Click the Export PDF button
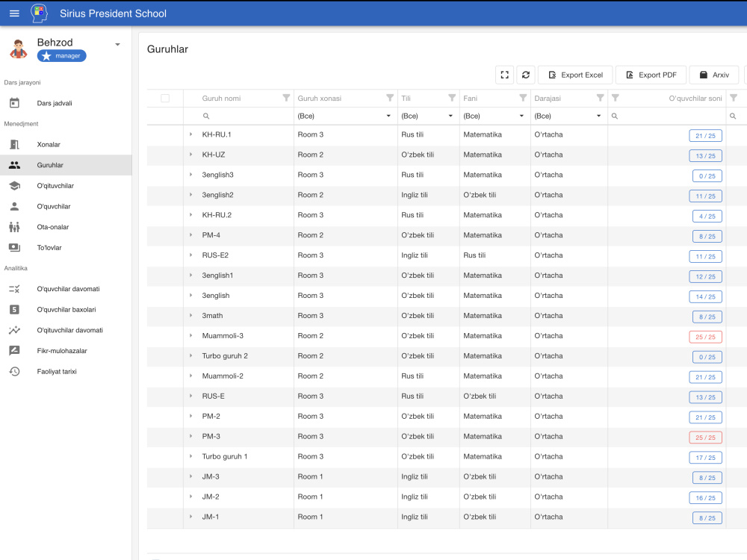 (651, 75)
